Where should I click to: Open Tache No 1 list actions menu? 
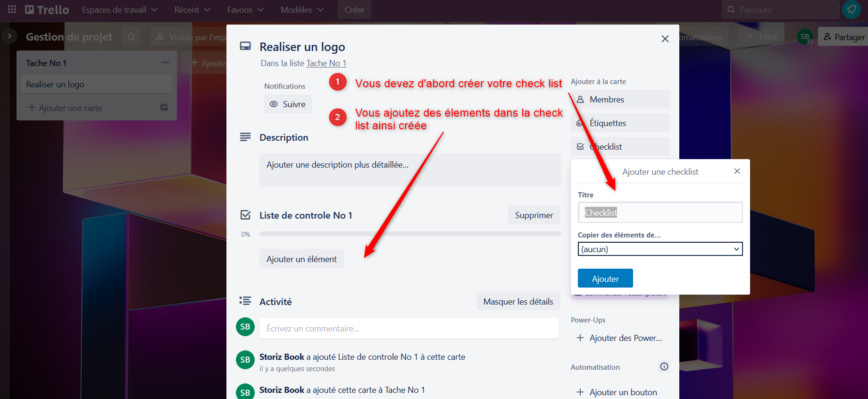[165, 62]
